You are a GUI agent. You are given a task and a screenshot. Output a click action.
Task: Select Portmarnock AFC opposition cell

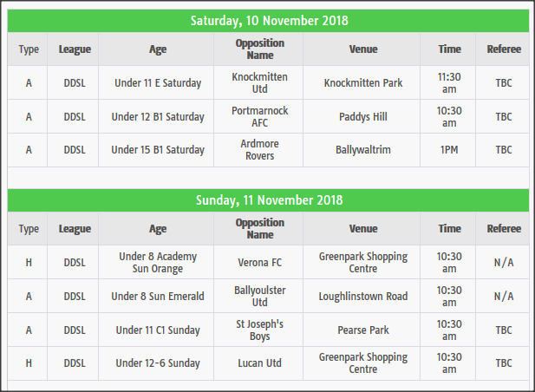click(258, 116)
